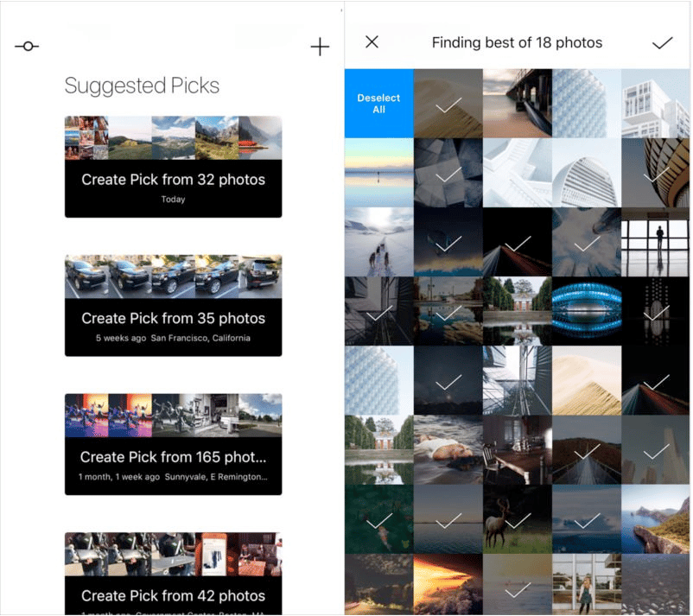Viewport: 693px width, 616px height.
Task: Select the sled dogs snow photo
Action: [x=379, y=242]
